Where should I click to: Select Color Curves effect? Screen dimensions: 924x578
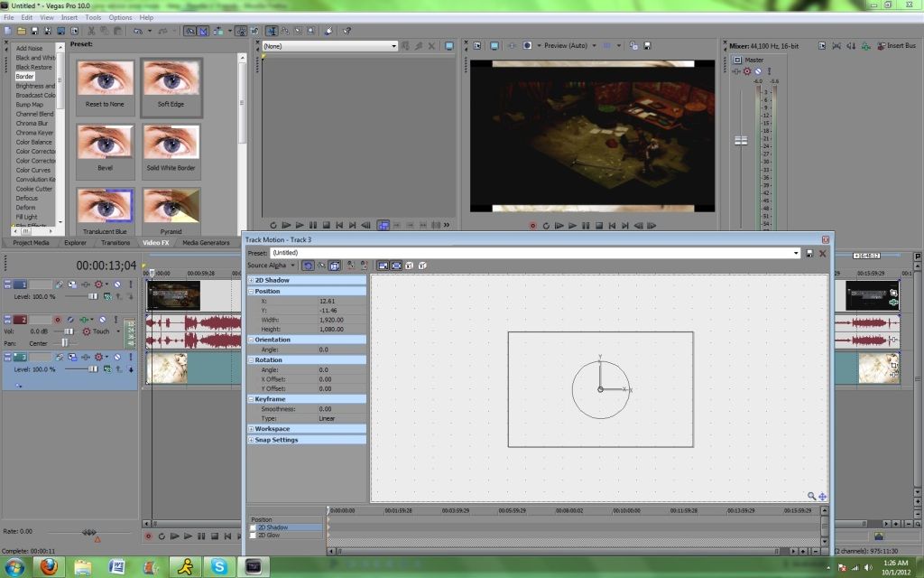pos(33,170)
